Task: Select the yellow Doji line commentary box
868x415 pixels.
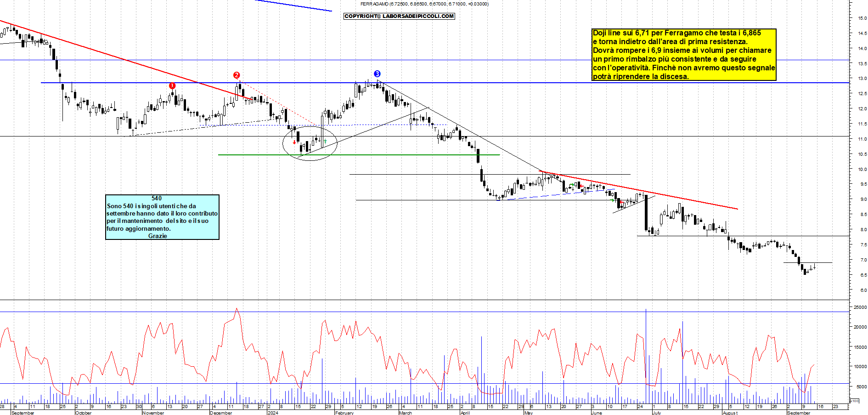Action: [x=684, y=55]
